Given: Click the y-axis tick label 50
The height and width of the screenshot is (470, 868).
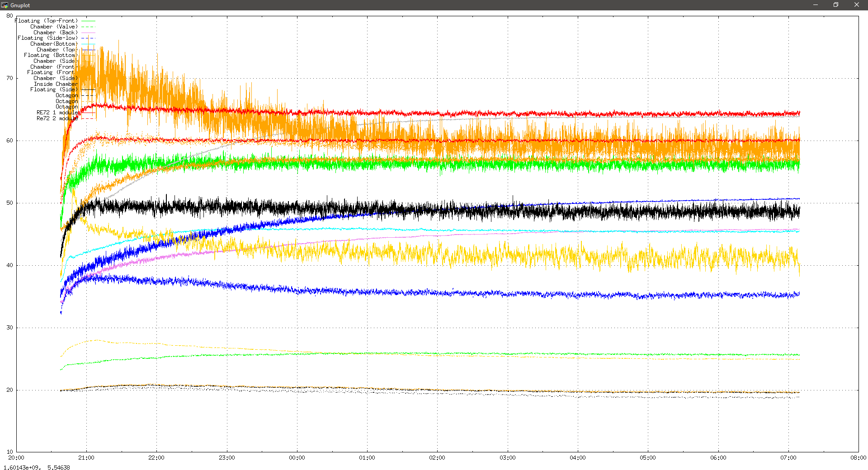Looking at the screenshot, I should point(9,203).
